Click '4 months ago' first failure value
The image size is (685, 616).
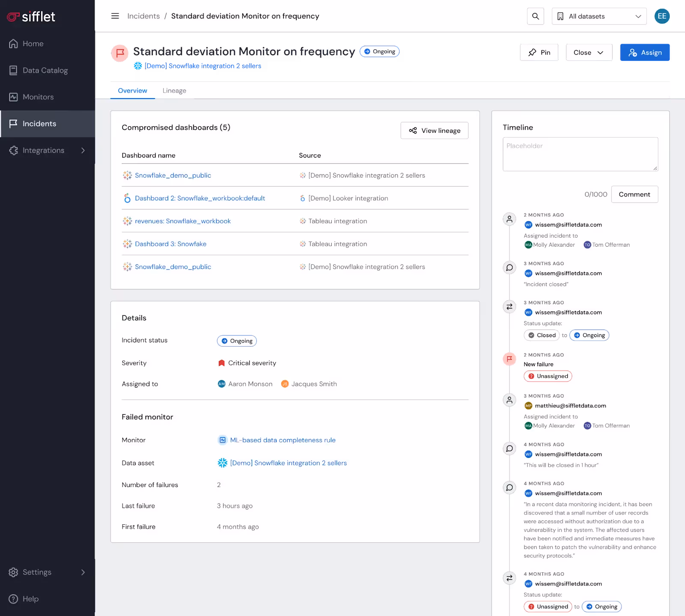[238, 527]
